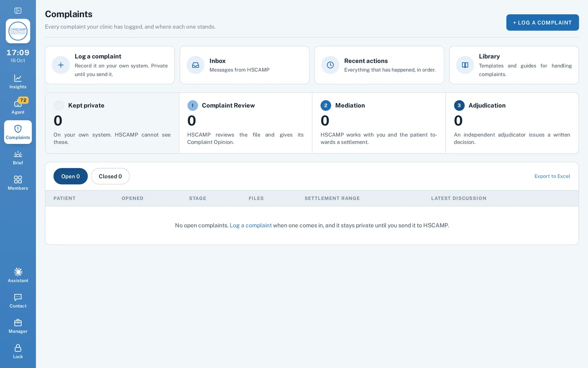Click the FILES column header
This screenshot has height=368, width=588.
click(256, 198)
